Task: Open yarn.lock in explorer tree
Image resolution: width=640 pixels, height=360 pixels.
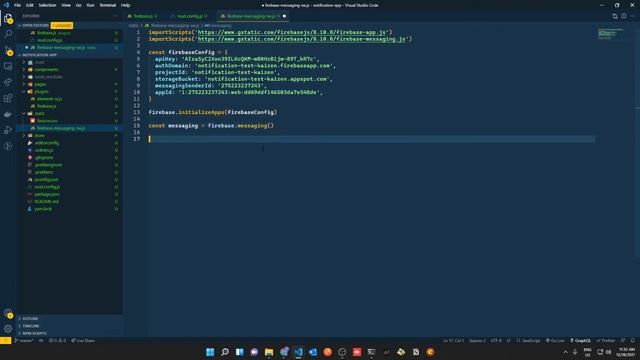Action: point(43,209)
